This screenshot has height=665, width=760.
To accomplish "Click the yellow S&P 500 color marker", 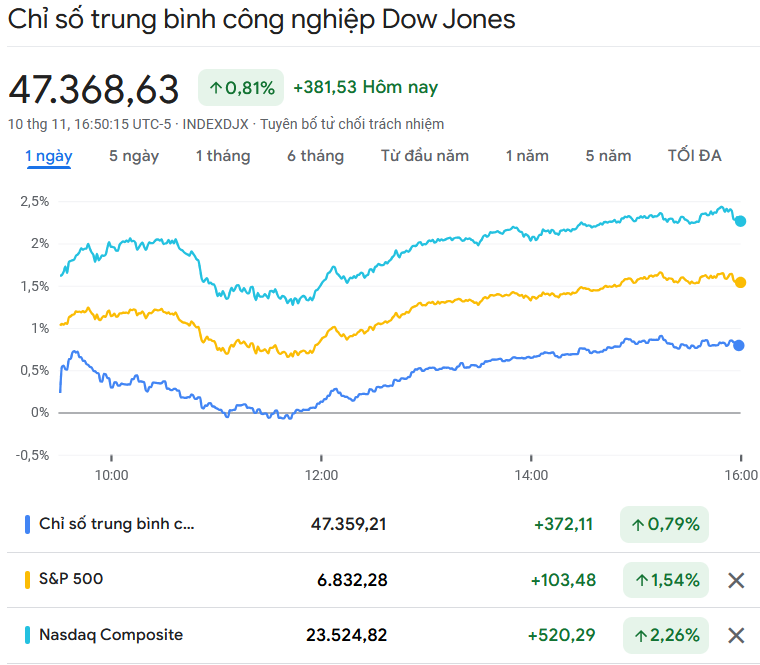I will coord(27,579).
